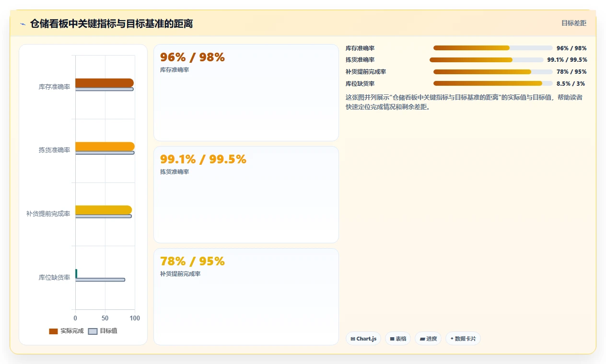The width and height of the screenshot is (606, 364).
Task: Click the orange 拣货准确率 actual bar in chart
Action: [x=105, y=147]
